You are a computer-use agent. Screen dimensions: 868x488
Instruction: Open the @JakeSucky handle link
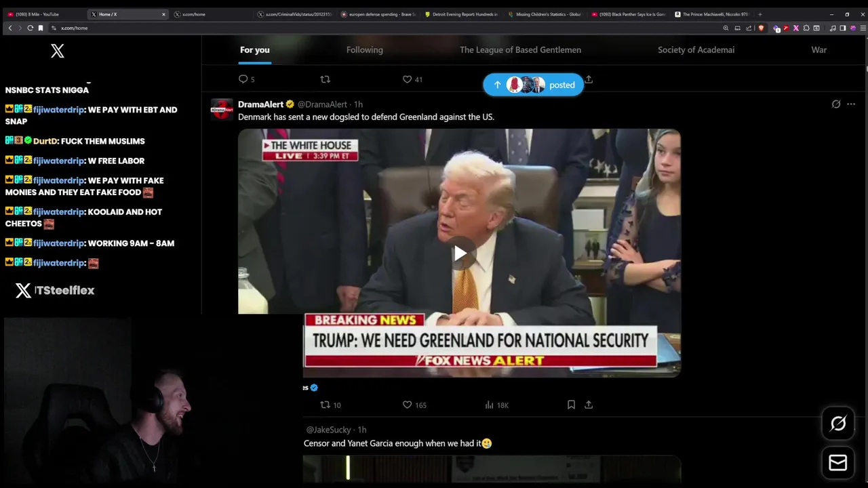click(x=329, y=430)
